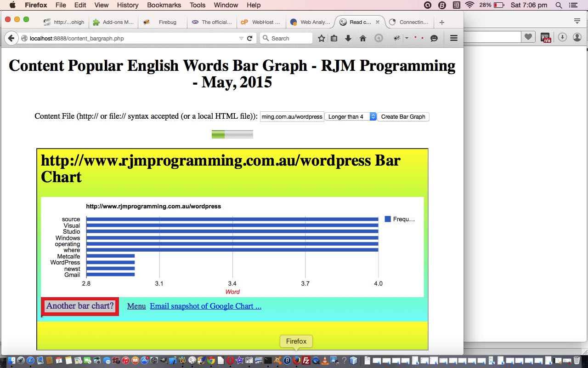Launch VLC from the Dock
Viewport: 588px width, 368px height.
click(325, 361)
